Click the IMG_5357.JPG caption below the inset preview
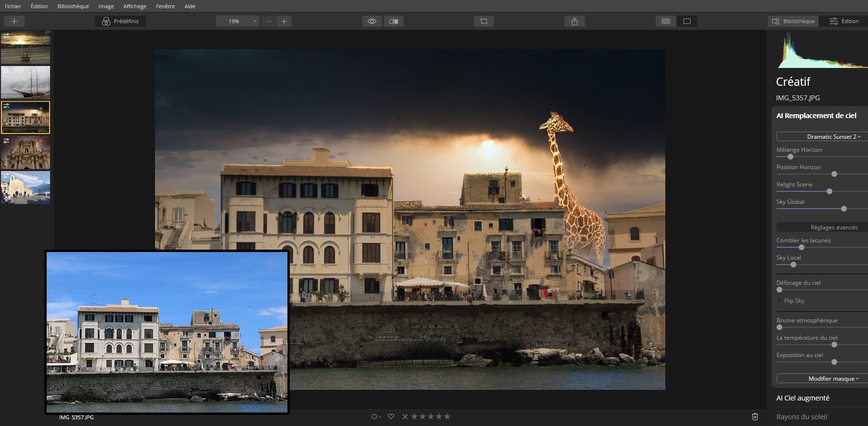Image resolution: width=868 pixels, height=426 pixels. pyautogui.click(x=77, y=417)
